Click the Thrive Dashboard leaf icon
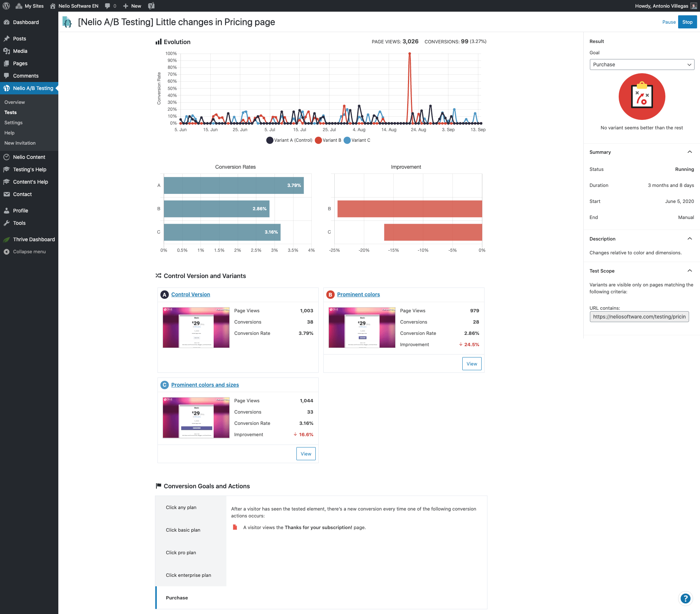 coord(7,239)
